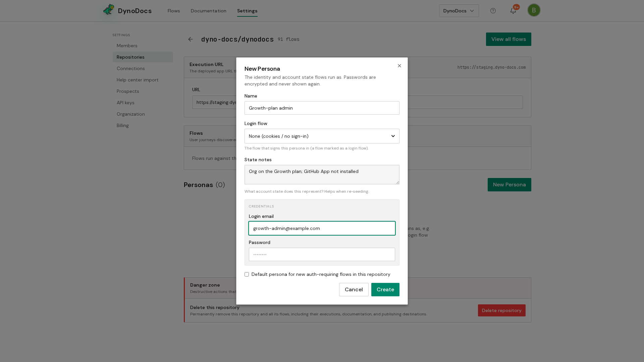The height and width of the screenshot is (362, 644).
Task: Open API keys settings
Action: click(x=143, y=103)
